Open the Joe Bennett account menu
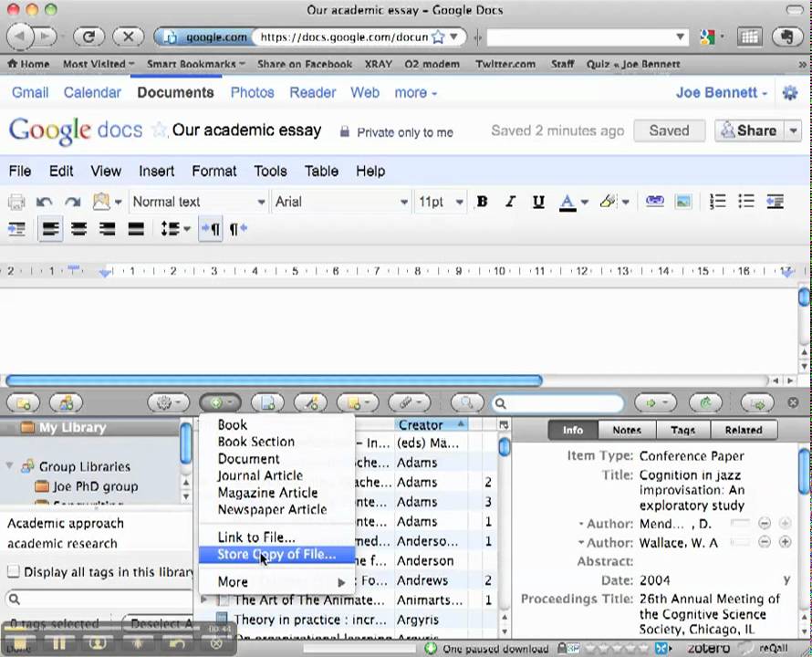Image resolution: width=812 pixels, height=657 pixels. click(x=722, y=93)
